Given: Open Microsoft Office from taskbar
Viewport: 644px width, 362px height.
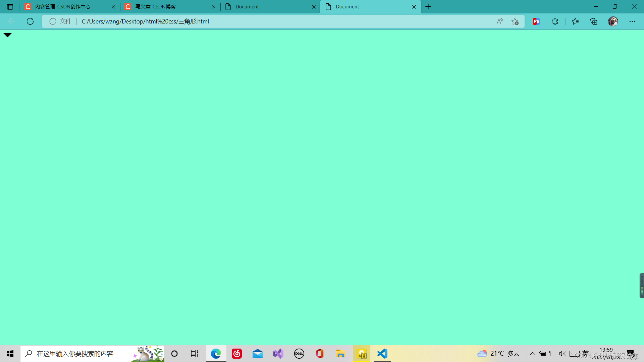Looking at the screenshot, I should [320, 354].
